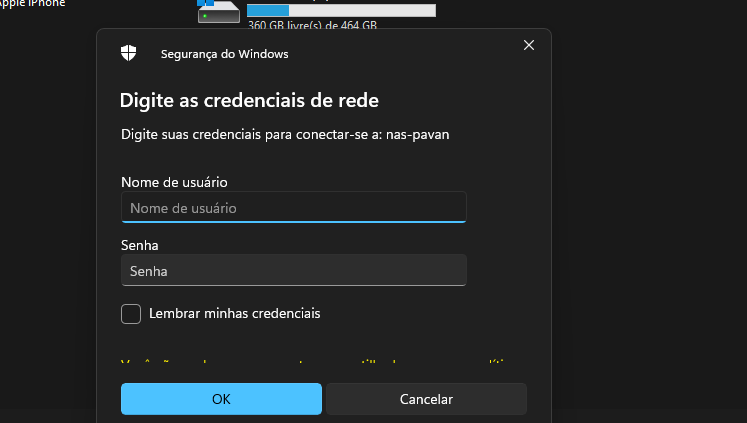747x423 pixels.
Task: Click the local disk drive icon
Action: click(x=219, y=11)
